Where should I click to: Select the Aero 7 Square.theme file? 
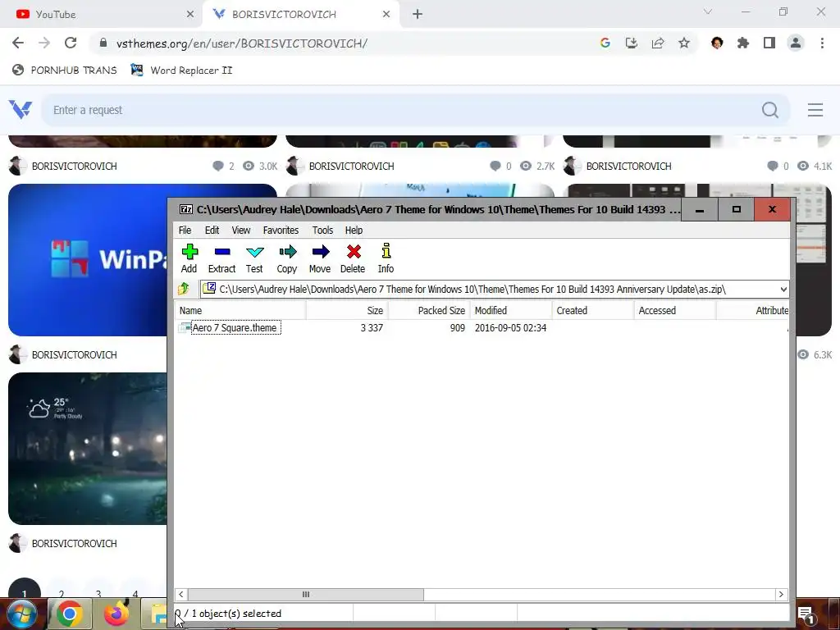pyautogui.click(x=235, y=328)
